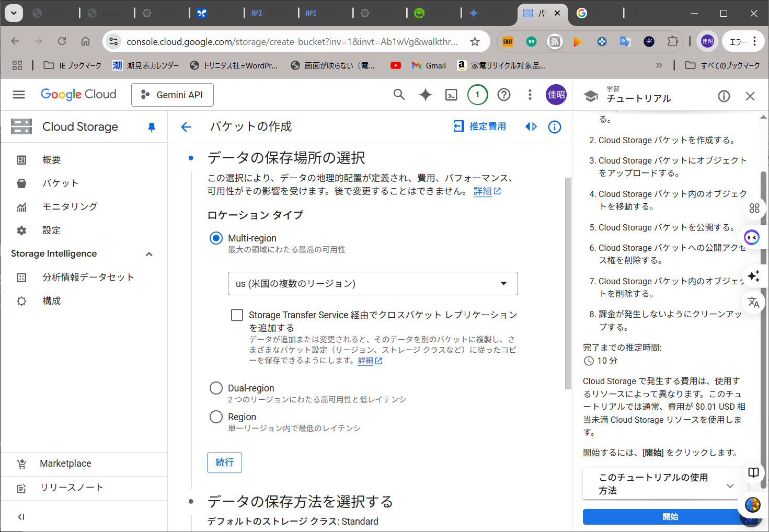The width and height of the screenshot is (769, 532).
Task: Activate Cloud Shell terminal icon
Action: (451, 95)
